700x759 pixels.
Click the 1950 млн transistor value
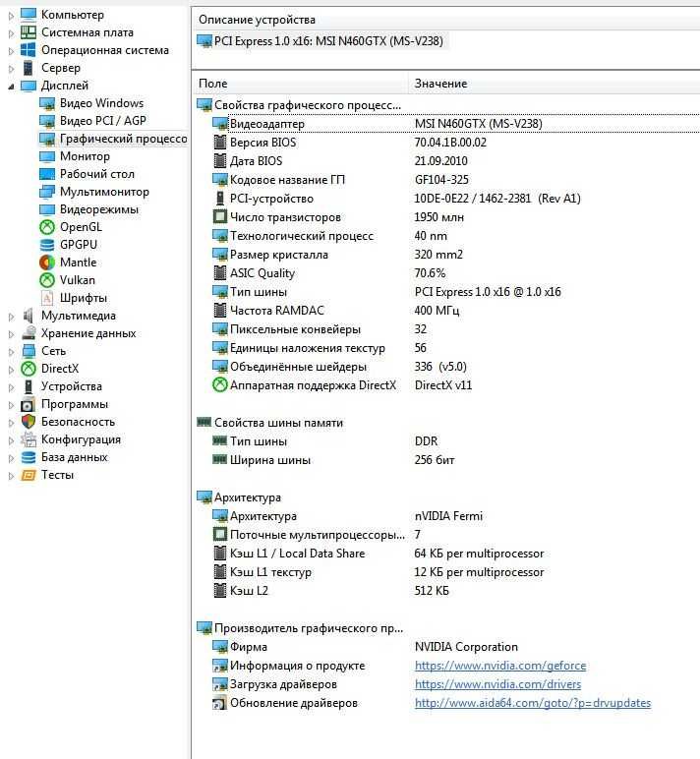439,217
